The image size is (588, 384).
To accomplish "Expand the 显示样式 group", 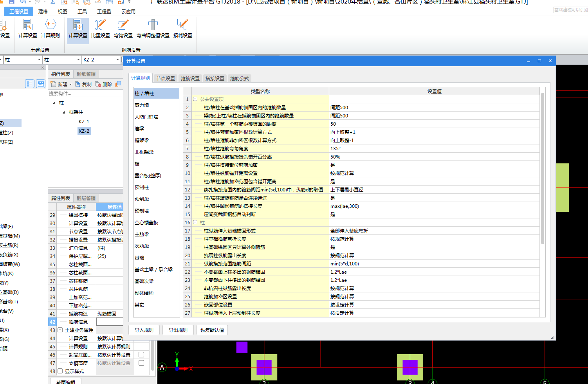I will coord(60,371).
